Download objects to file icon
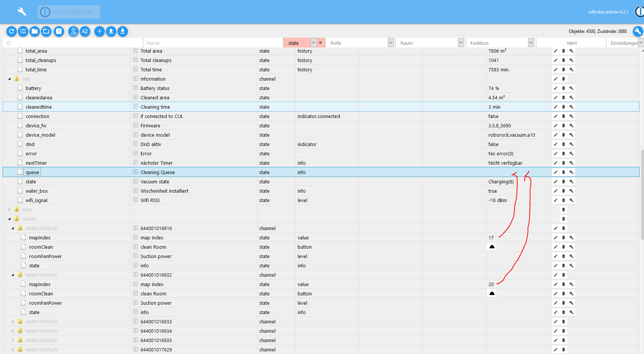Screen dimensions: 644x354 123,31
